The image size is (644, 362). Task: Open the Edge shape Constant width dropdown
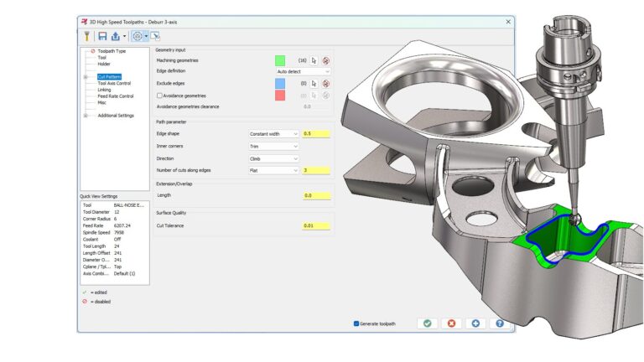tap(273, 133)
